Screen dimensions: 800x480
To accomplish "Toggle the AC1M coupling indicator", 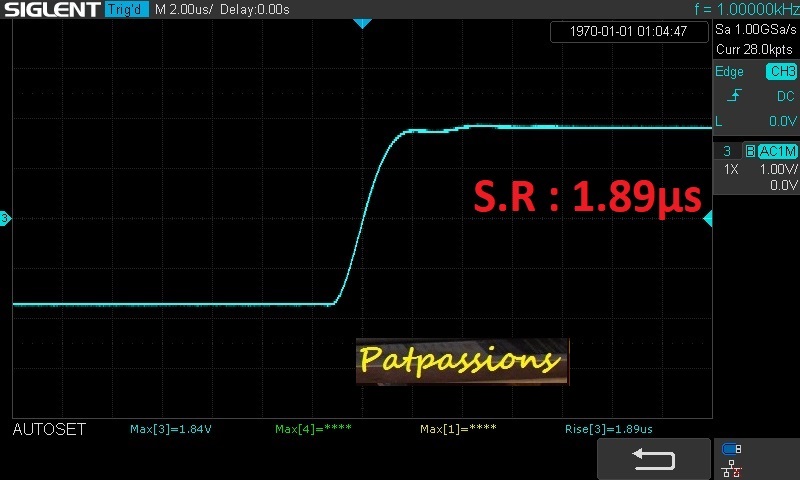I will click(x=777, y=151).
